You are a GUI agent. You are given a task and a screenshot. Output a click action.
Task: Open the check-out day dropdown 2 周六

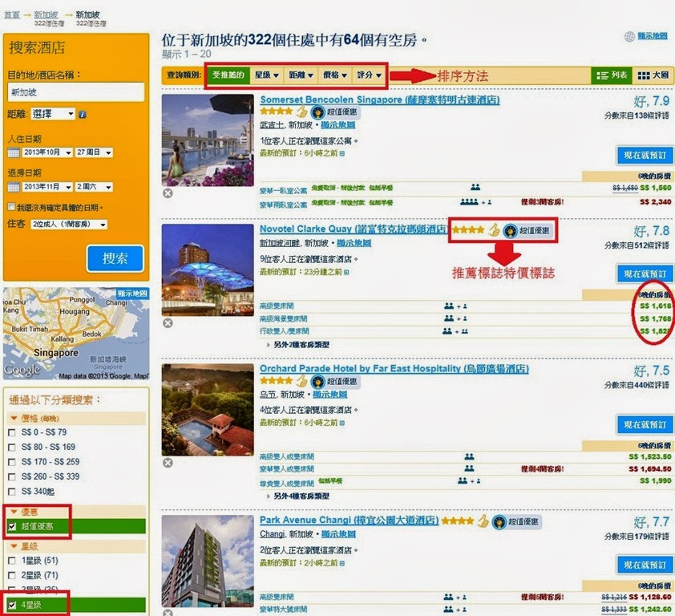pyautogui.click(x=94, y=187)
